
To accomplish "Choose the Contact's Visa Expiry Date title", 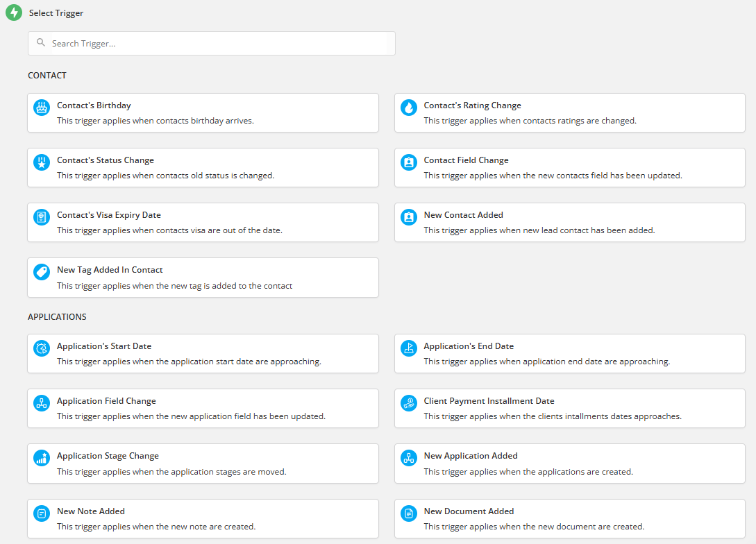I will [108, 215].
